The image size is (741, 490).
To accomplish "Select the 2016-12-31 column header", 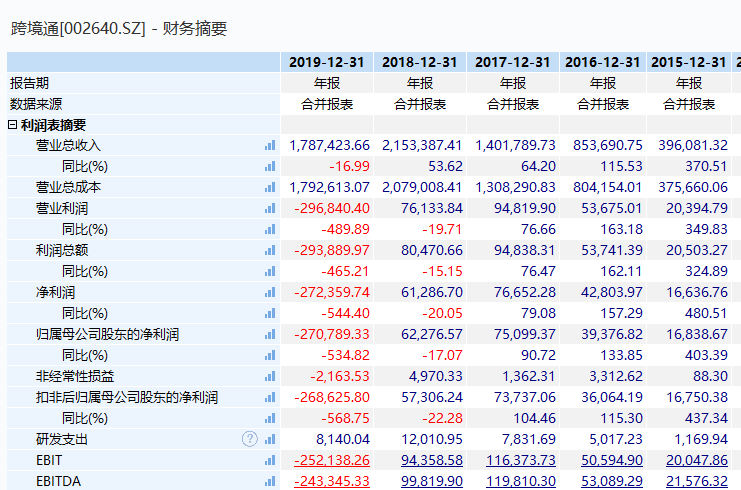I will click(x=603, y=62).
